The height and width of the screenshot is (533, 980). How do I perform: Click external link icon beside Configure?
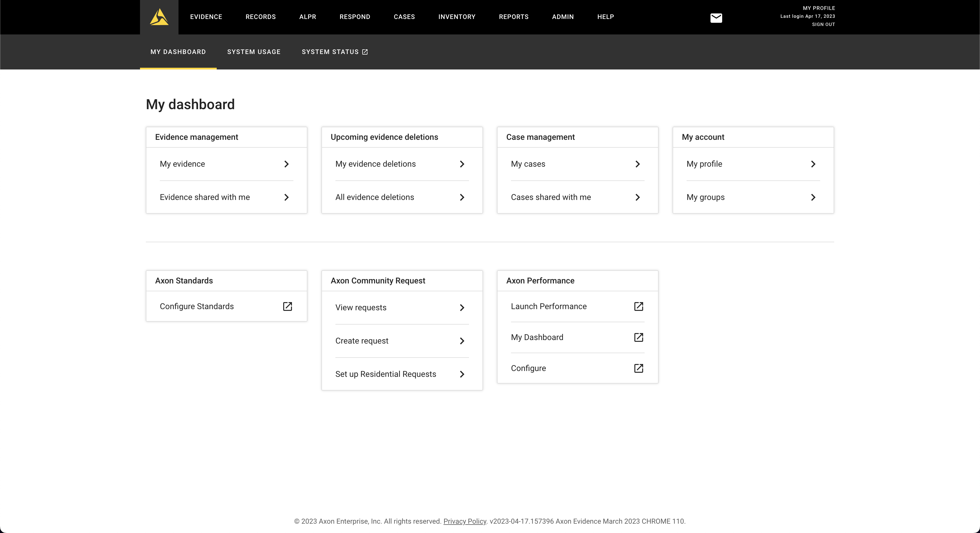(x=638, y=368)
